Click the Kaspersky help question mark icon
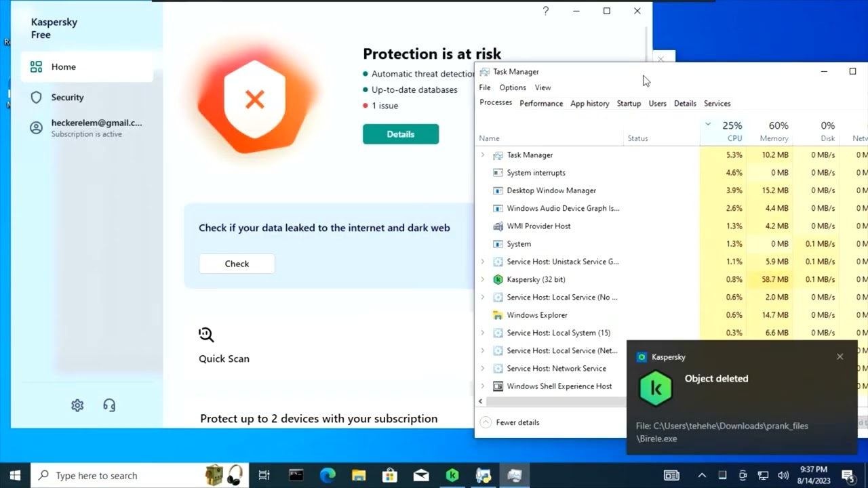 pos(546,11)
